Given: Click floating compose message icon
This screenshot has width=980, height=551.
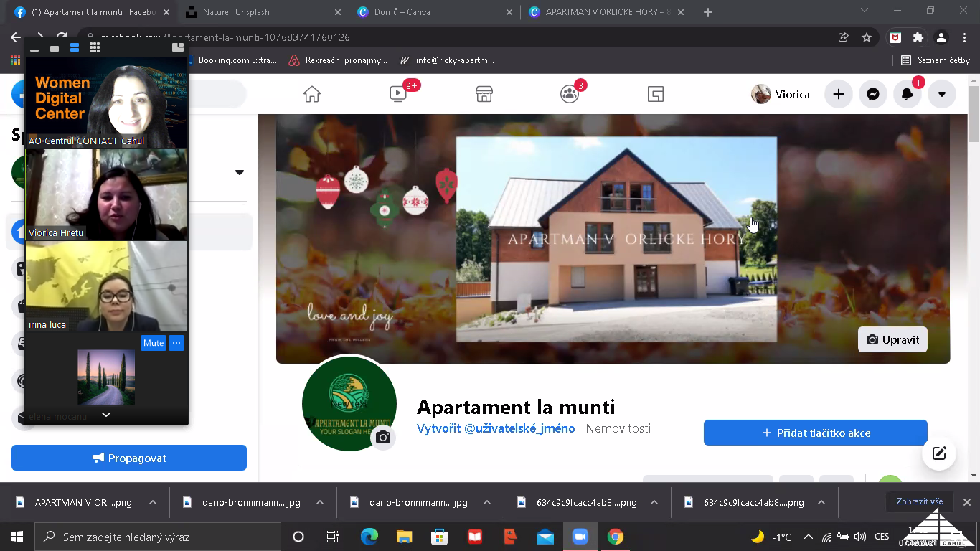Looking at the screenshot, I should pyautogui.click(x=939, y=453).
